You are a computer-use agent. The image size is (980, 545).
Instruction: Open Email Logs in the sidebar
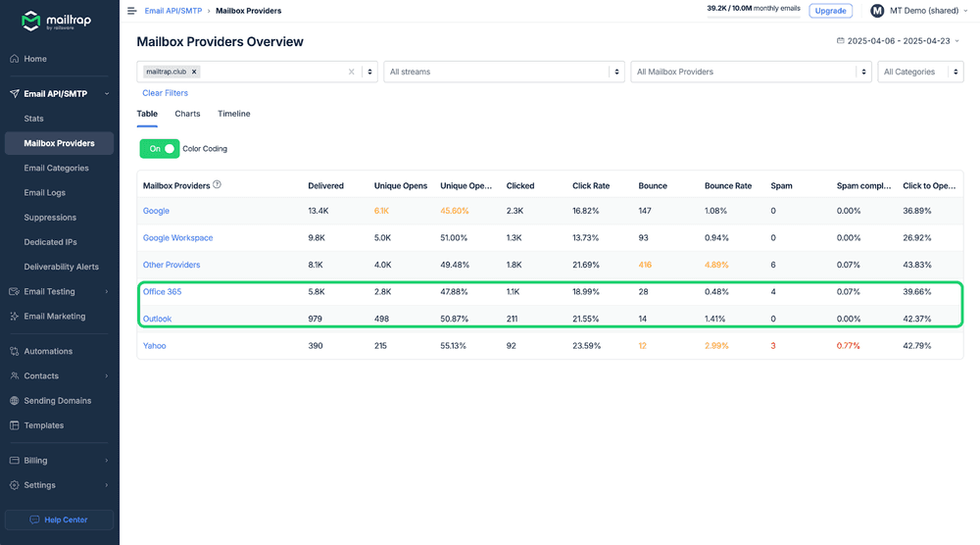tap(44, 192)
